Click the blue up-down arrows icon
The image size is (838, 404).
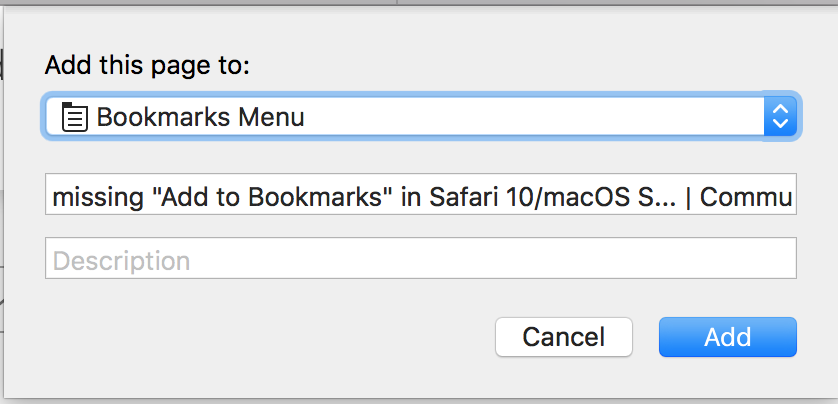[x=780, y=117]
